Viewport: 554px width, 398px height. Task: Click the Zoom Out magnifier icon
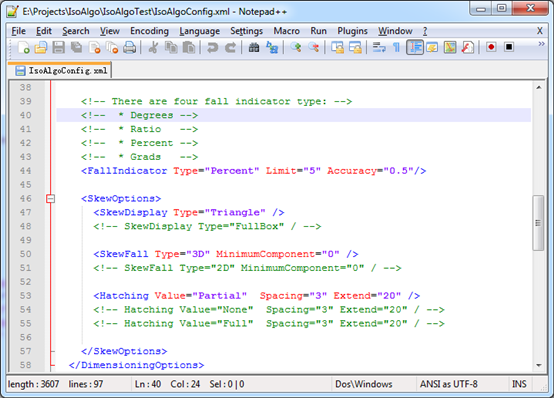pos(313,47)
